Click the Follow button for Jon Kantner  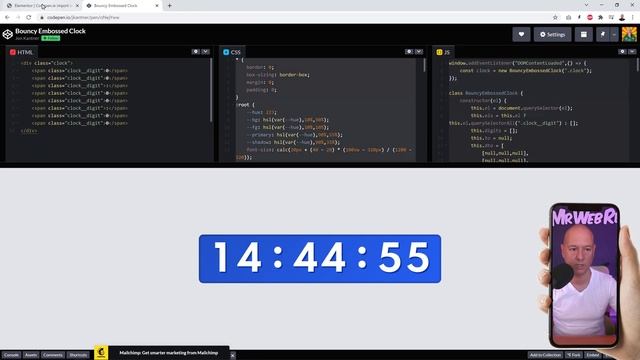point(51,38)
